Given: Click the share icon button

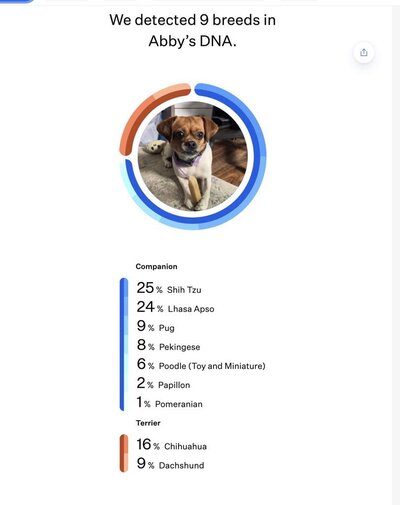Looking at the screenshot, I should 364,52.
